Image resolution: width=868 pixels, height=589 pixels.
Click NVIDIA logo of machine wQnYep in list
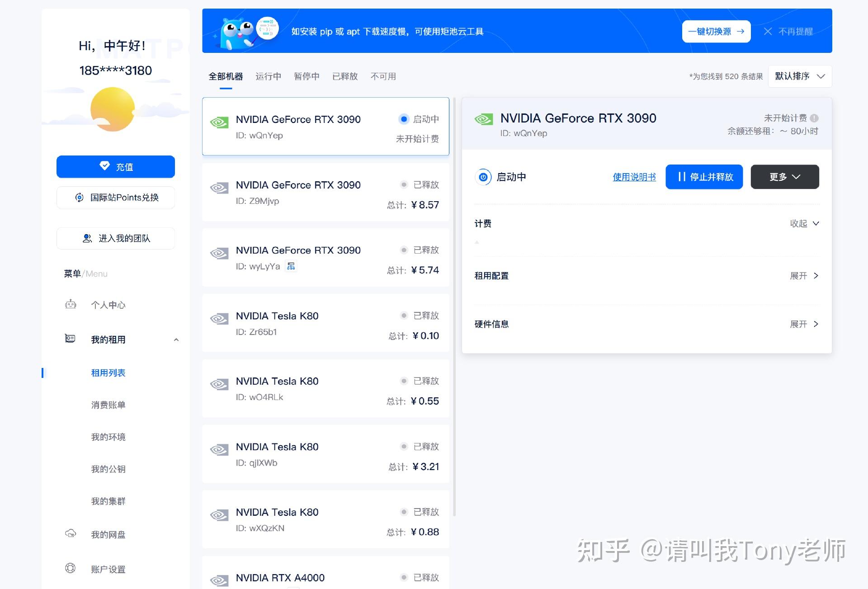click(219, 122)
